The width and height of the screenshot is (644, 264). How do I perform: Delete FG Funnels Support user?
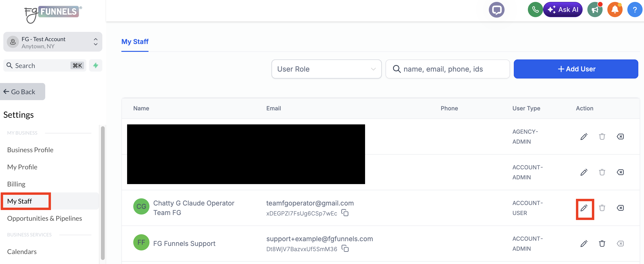(602, 244)
